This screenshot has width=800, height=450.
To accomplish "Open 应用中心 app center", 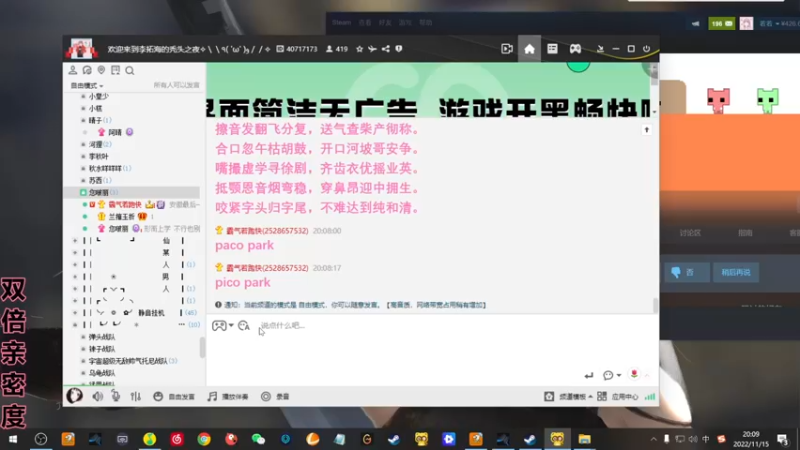I will pyautogui.click(x=617, y=396).
